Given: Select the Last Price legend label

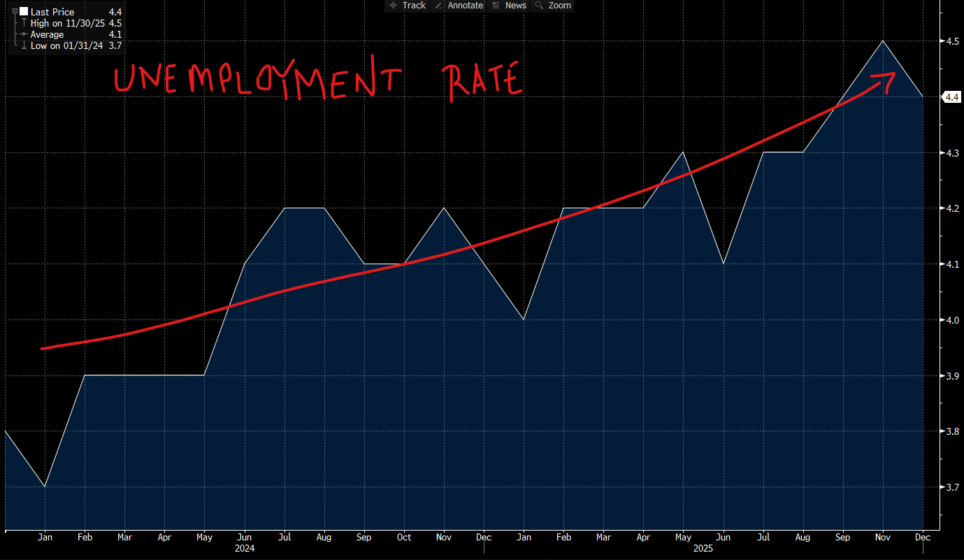Looking at the screenshot, I should (x=52, y=12).
